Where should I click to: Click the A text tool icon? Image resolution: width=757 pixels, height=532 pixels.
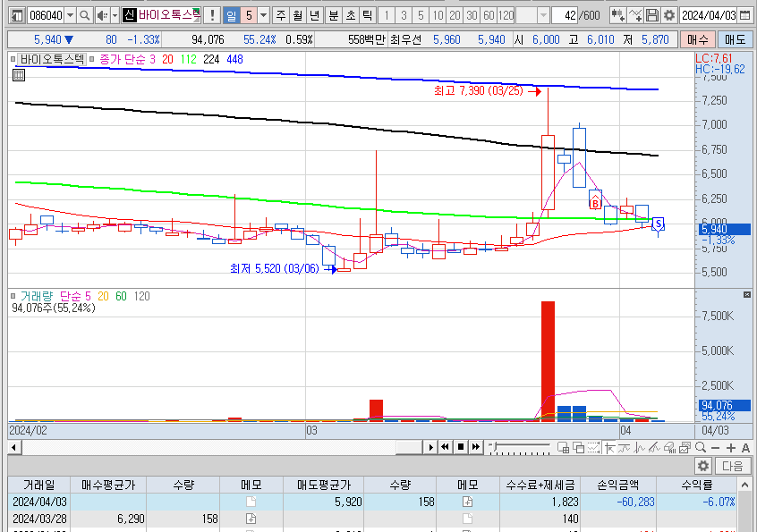click(x=745, y=448)
